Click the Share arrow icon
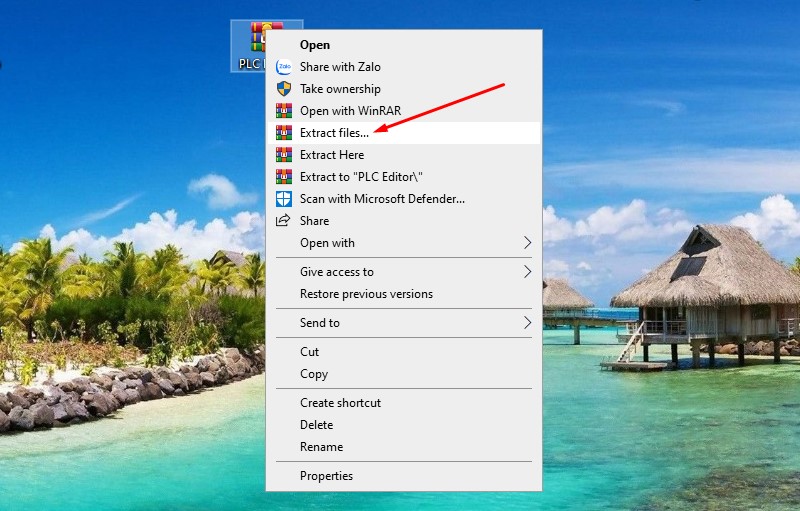 click(283, 220)
